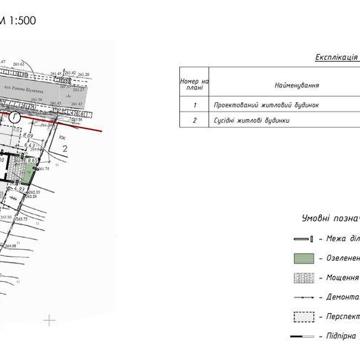Select the Демонтаж arrow line symbol
The width and height of the screenshot is (360, 360).
click(x=304, y=297)
